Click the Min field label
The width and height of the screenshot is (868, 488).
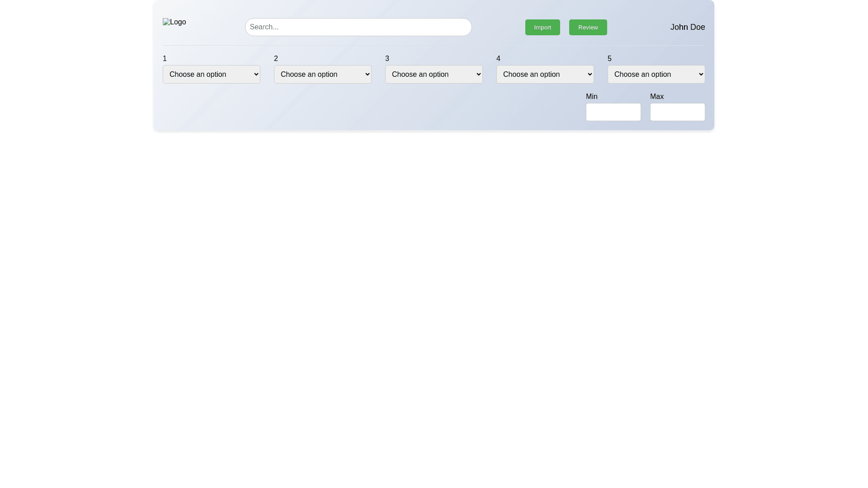tap(591, 97)
